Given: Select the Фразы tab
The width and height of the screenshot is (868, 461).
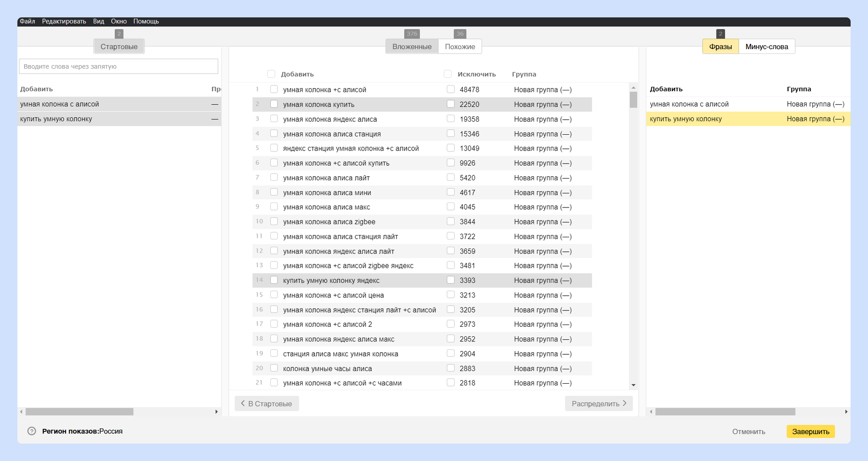Looking at the screenshot, I should pyautogui.click(x=721, y=47).
